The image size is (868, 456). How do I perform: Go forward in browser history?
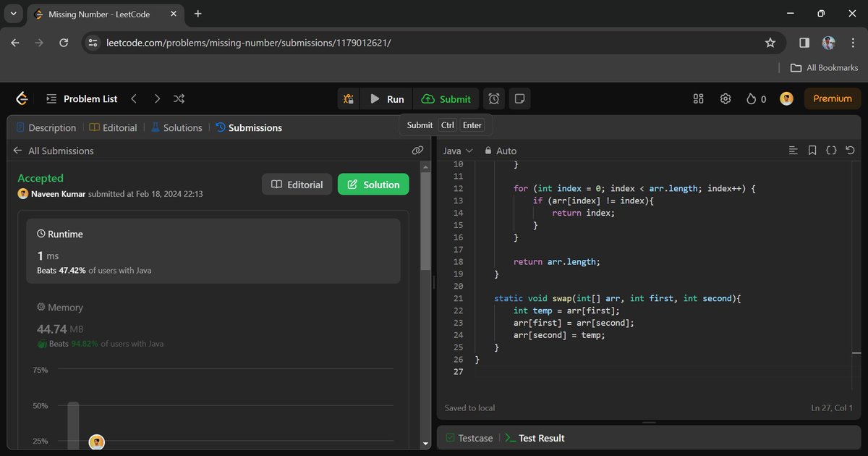(x=39, y=43)
